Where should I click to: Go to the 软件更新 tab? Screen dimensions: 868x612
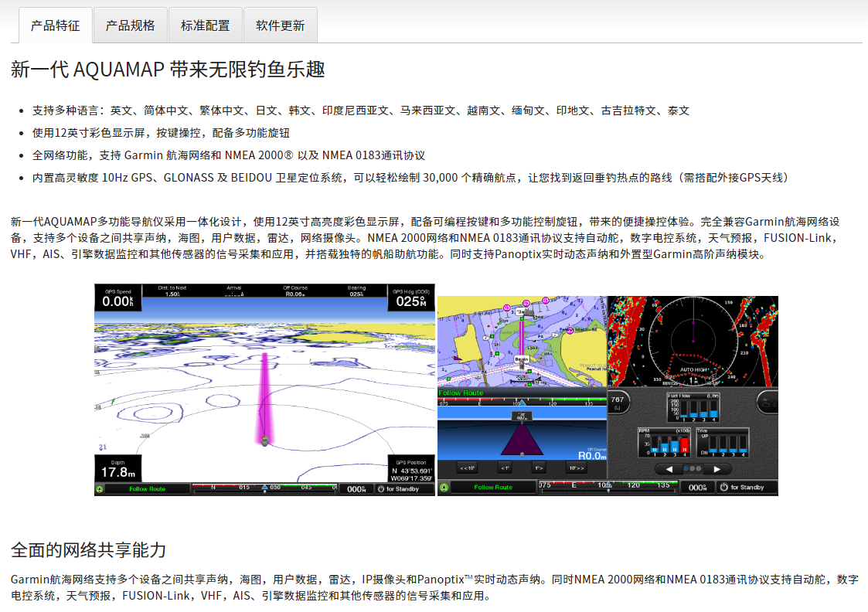point(280,25)
